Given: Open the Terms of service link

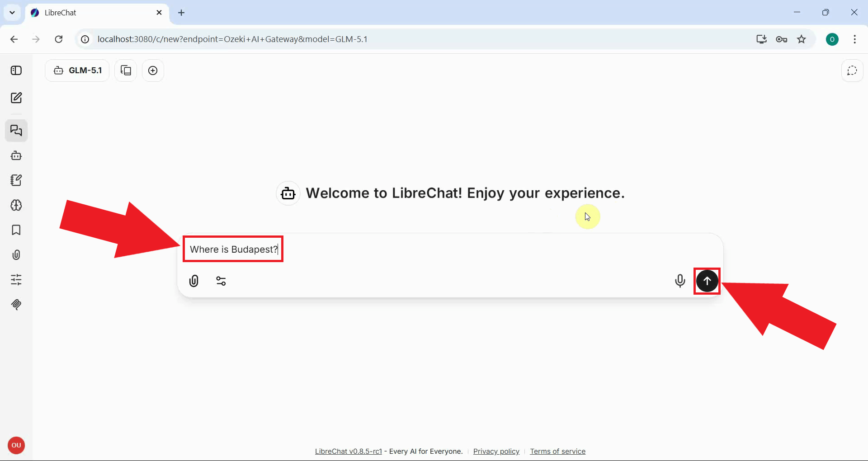Looking at the screenshot, I should (557, 451).
